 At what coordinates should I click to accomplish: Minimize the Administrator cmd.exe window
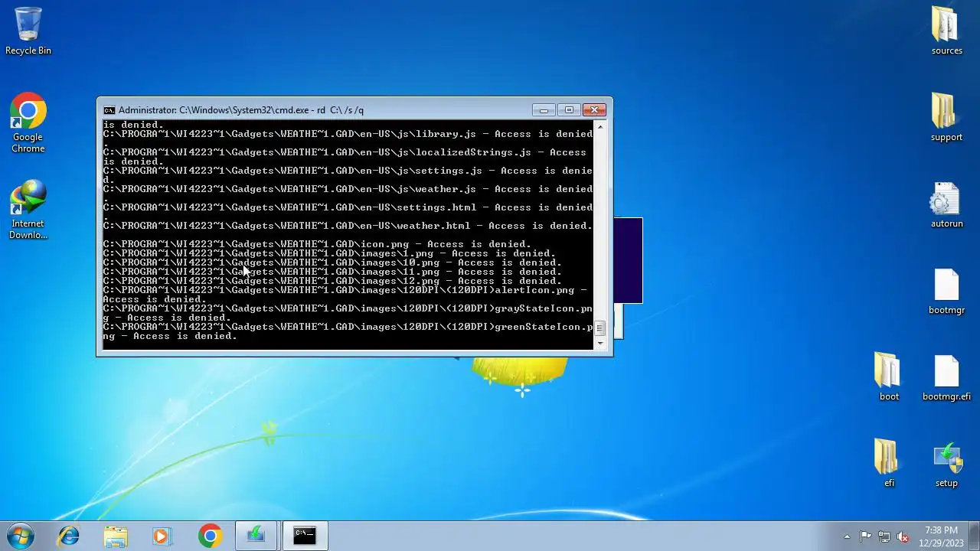(544, 110)
